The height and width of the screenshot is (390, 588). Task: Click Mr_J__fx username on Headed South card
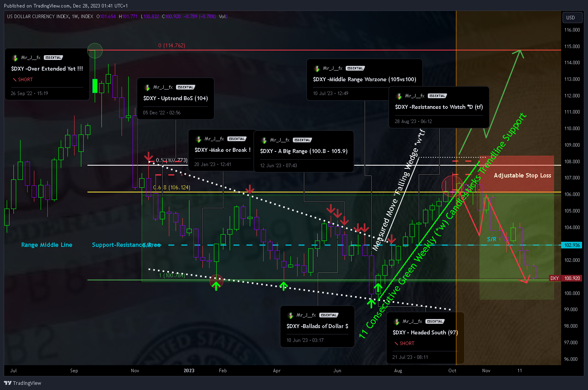[x=412, y=321]
